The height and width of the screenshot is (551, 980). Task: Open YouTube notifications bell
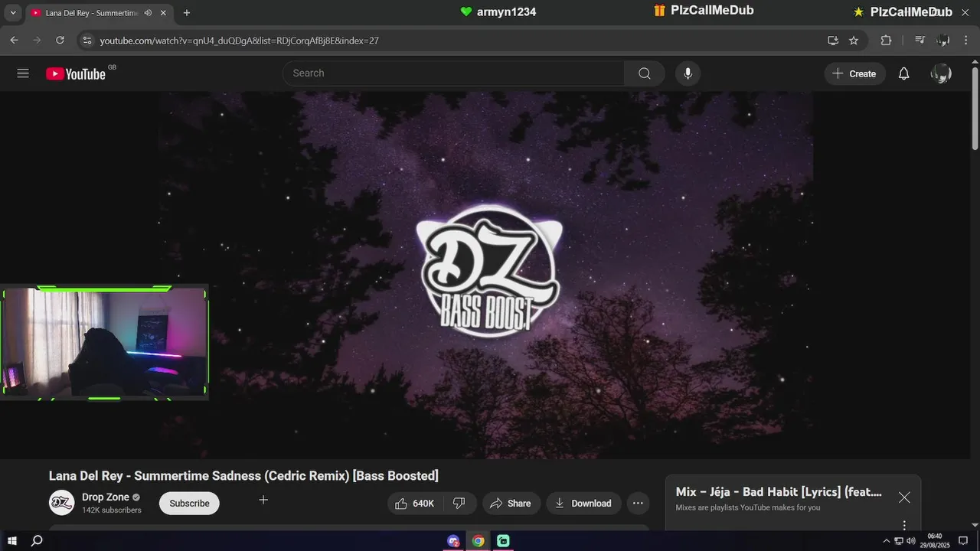(x=904, y=73)
